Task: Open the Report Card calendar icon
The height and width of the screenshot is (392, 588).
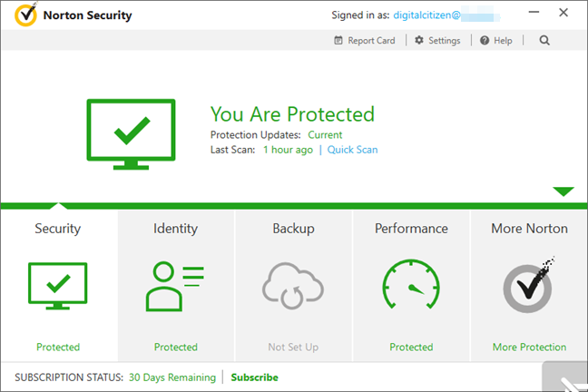Action: 338,40
